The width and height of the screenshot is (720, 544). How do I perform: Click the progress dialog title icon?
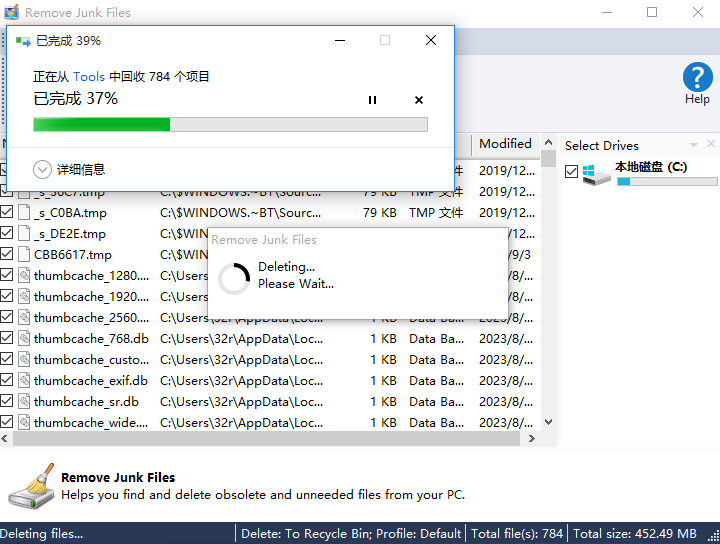[23, 41]
